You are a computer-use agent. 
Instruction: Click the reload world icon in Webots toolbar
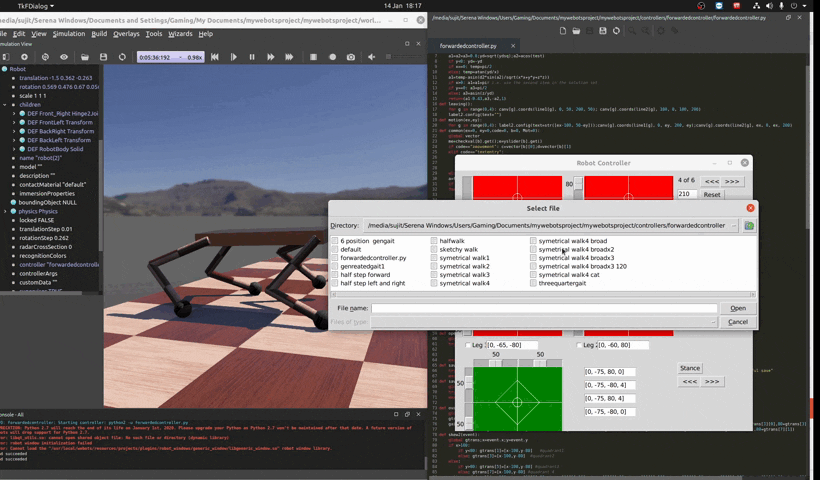click(122, 57)
